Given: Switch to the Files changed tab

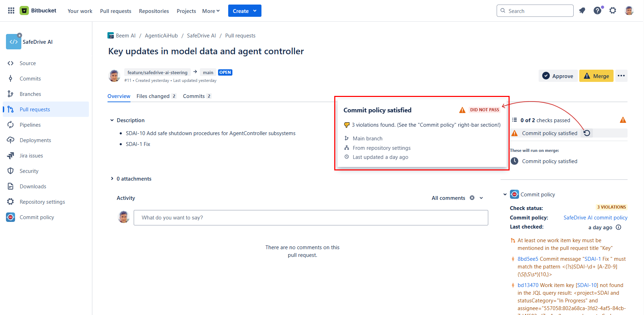Looking at the screenshot, I should [153, 96].
